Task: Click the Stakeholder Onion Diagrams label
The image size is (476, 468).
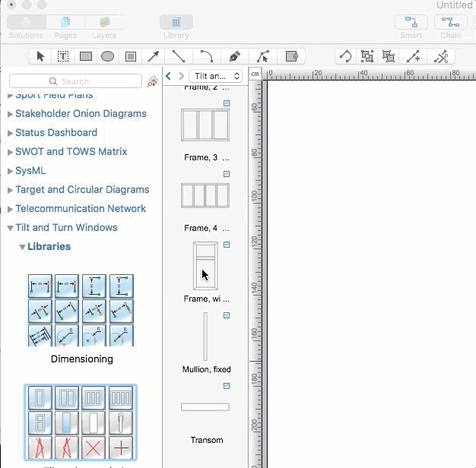Action: [81, 114]
